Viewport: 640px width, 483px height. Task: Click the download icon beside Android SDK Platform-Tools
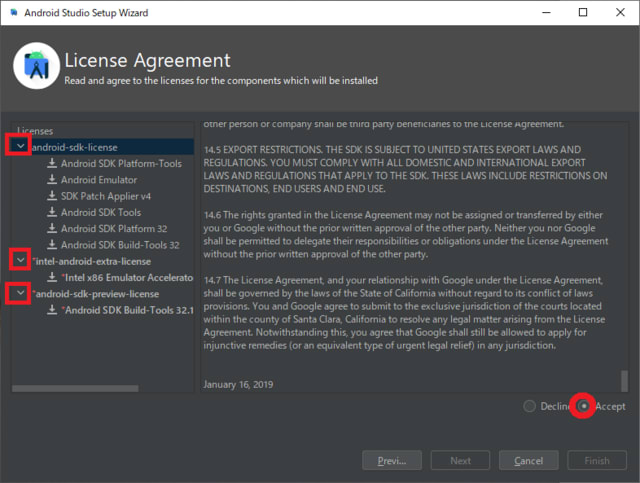(x=50, y=163)
